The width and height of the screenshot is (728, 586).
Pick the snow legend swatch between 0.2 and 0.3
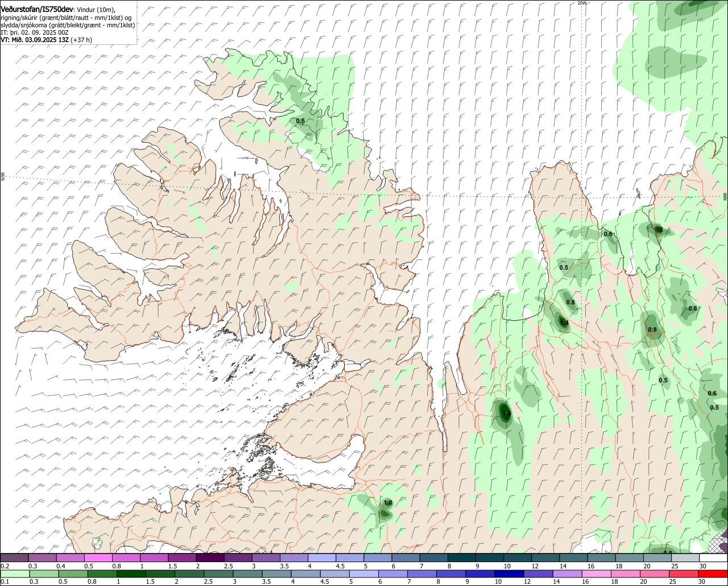tap(14, 558)
